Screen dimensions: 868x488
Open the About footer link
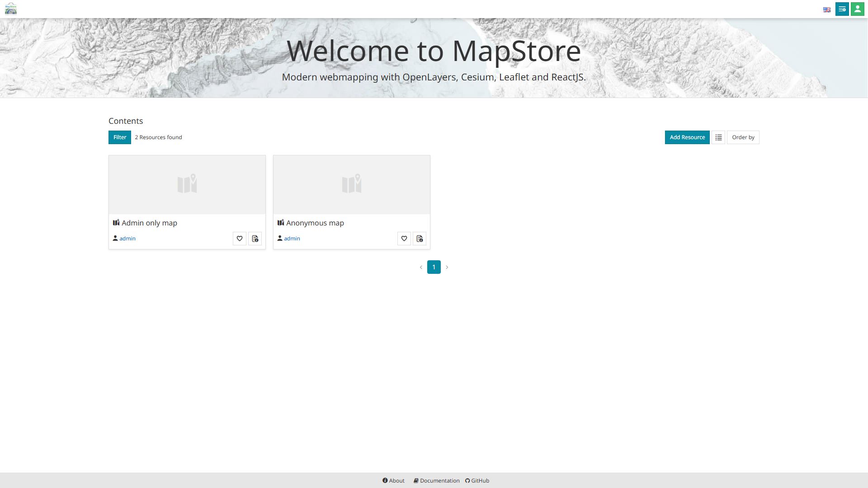coord(393,481)
